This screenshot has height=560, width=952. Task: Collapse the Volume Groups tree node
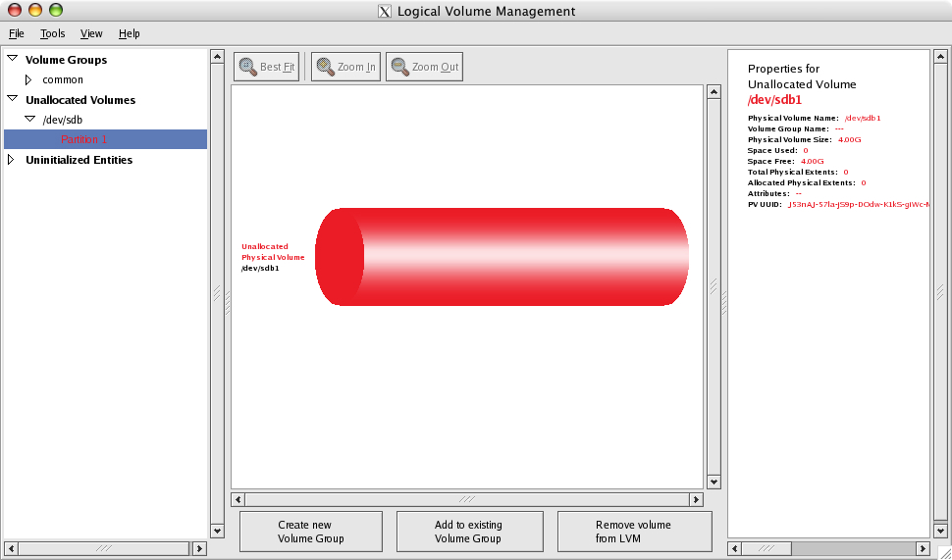[12, 60]
